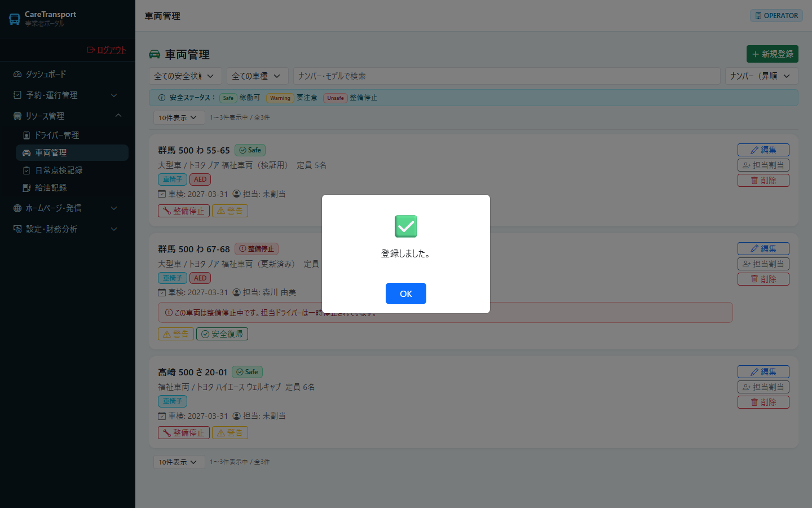Expand 予約・運行管理 menu
812x508 pixels.
[68, 95]
